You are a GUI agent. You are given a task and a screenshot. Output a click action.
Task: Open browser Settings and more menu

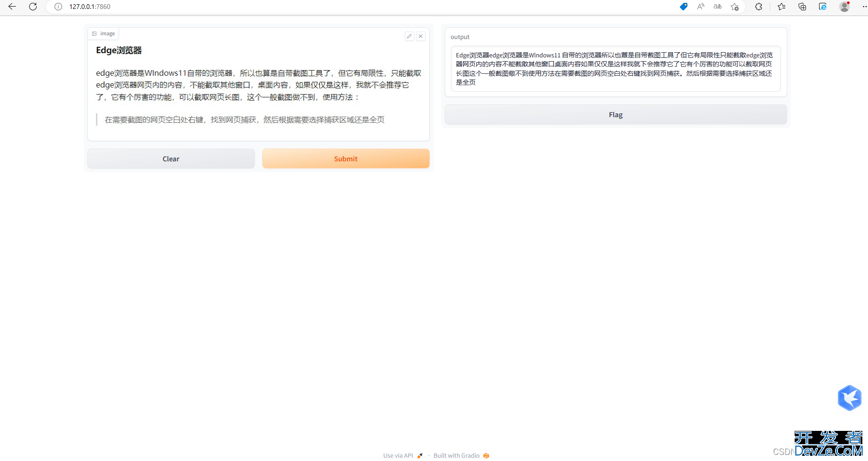864,7
